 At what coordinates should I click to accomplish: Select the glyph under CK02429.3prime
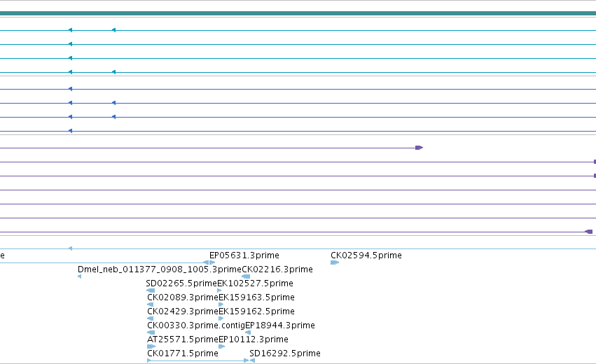coord(150,318)
